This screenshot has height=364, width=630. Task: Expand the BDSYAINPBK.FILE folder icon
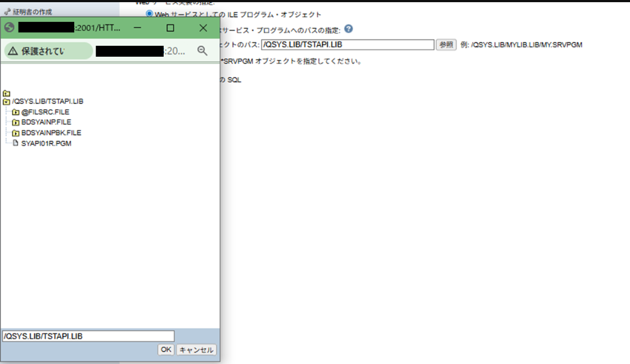click(x=16, y=133)
